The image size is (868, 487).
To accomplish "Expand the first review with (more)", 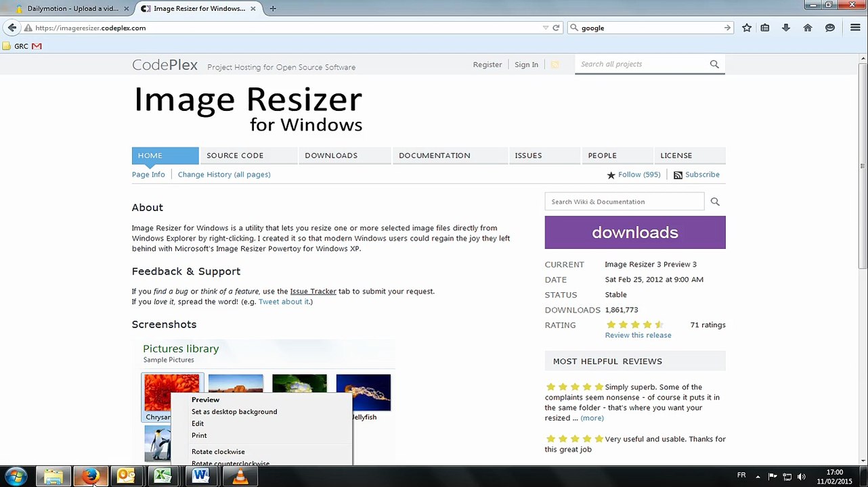I will [x=592, y=418].
